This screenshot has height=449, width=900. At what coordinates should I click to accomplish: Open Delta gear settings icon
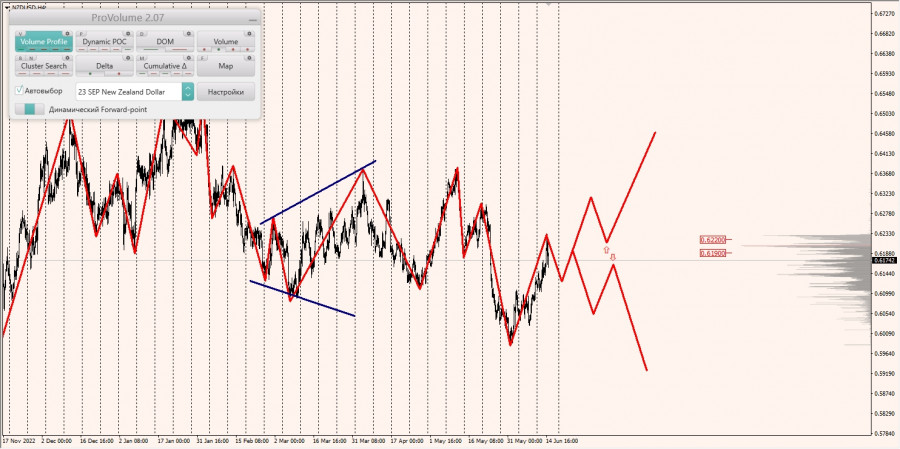[129, 58]
